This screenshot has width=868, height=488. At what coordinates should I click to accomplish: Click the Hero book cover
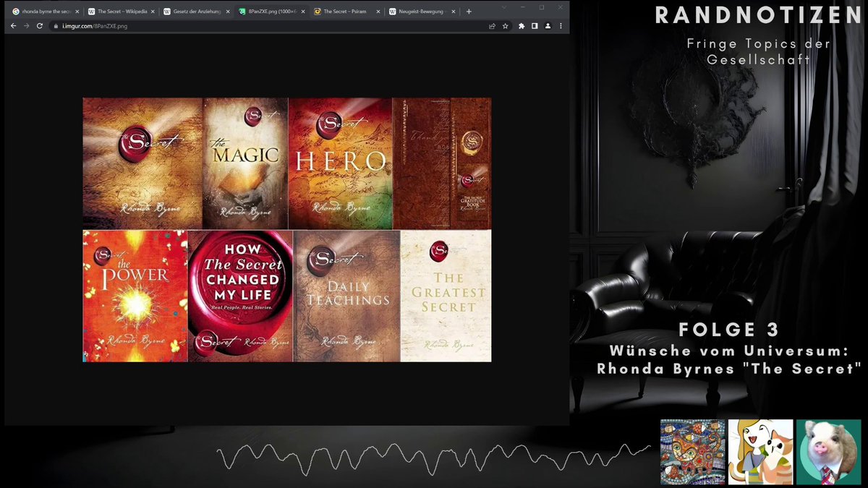point(340,163)
